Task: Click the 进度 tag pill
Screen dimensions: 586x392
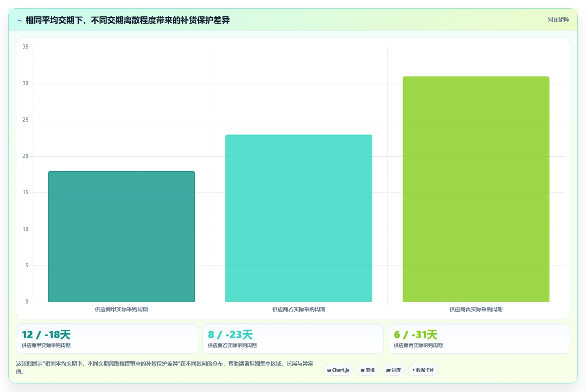Action: point(393,370)
